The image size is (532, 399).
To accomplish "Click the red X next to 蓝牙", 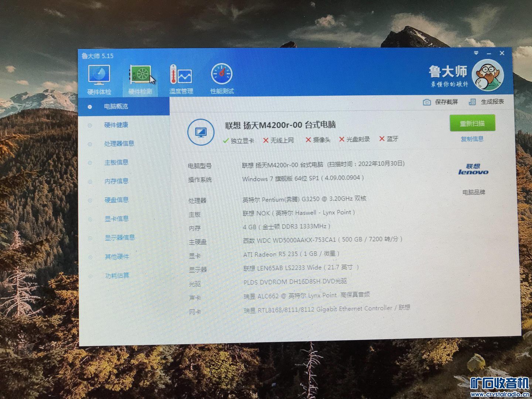I will [x=382, y=139].
